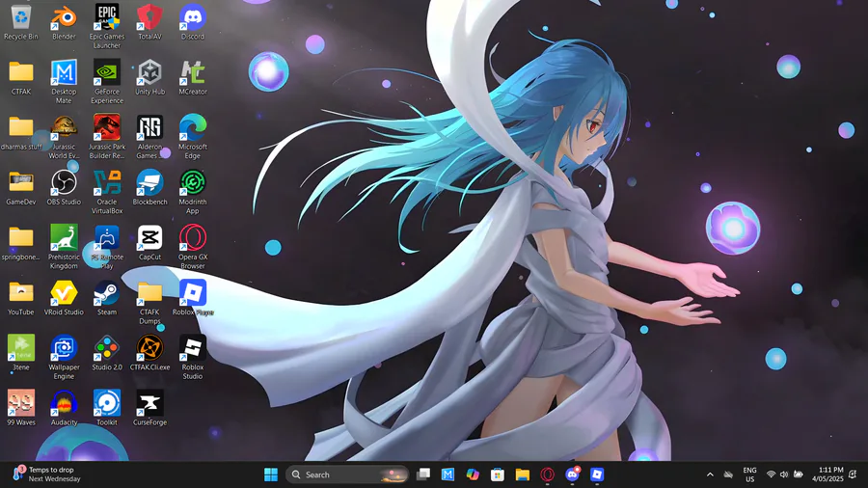Open the notification center bell icon
This screenshot has height=488, width=868.
pos(854,474)
